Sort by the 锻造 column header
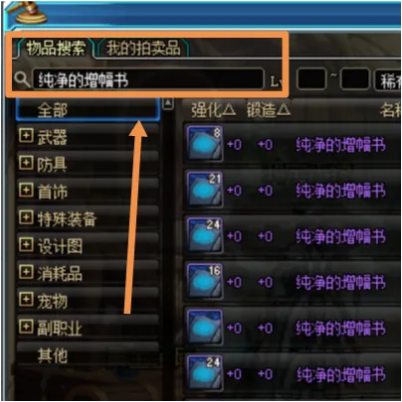402x402 pixels. pos(268,110)
